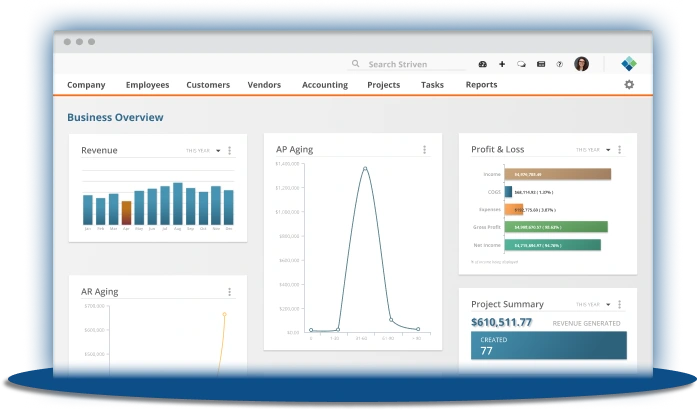Open Profit & Loss widget options menu
Viewport: 697px width, 410px height.
coord(619,149)
